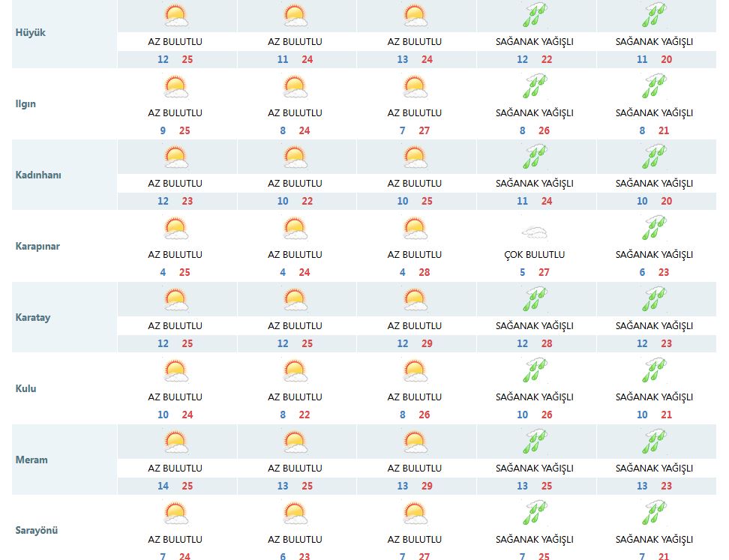Click Kulu's second day sun-cloud icon
Image resolution: width=729 pixels, height=560 pixels.
pyautogui.click(x=295, y=371)
